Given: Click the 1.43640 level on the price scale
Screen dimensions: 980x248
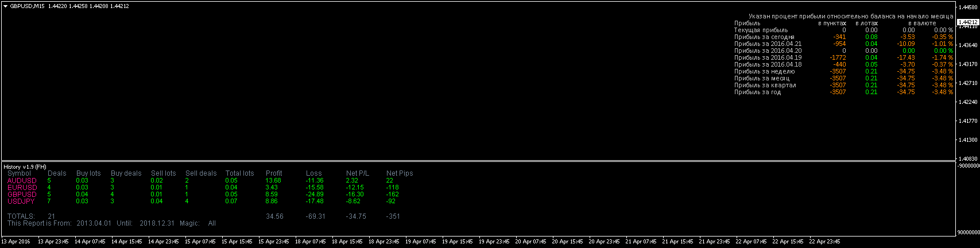Looking at the screenshot, I should [x=967, y=45].
